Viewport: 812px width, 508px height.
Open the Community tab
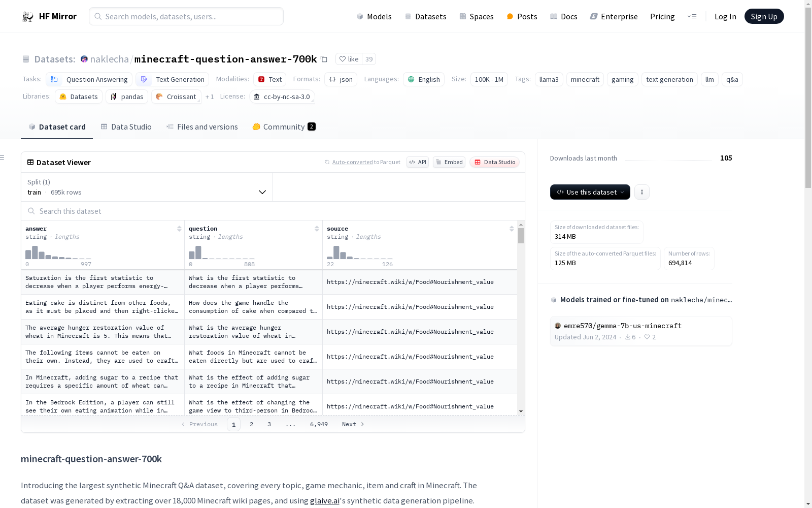[284, 127]
